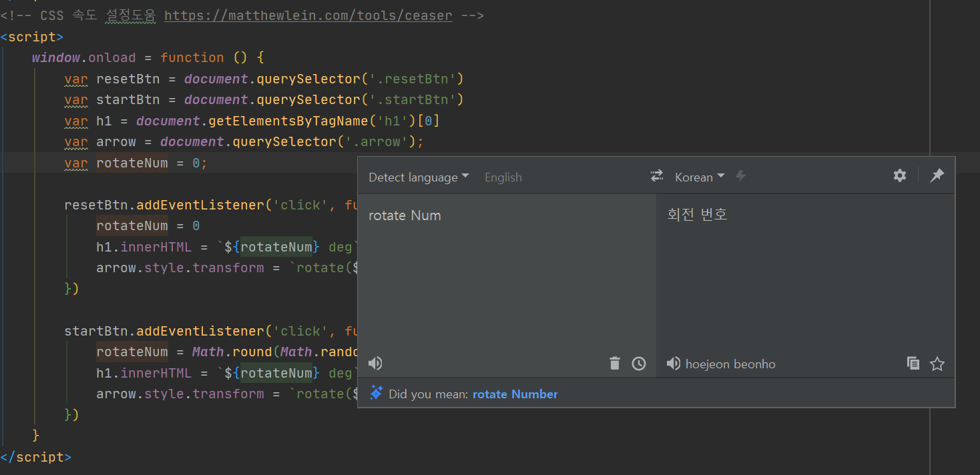This screenshot has height=475, width=980.
Task: Click the rotateNum = 0 declaration with var
Action: coord(136,163)
